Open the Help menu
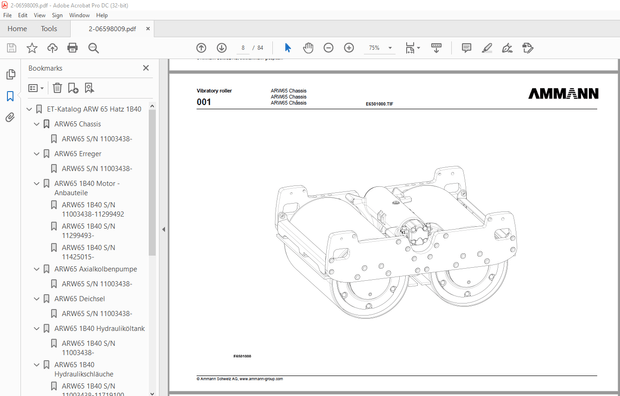Image resolution: width=620 pixels, height=396 pixels. point(102,15)
